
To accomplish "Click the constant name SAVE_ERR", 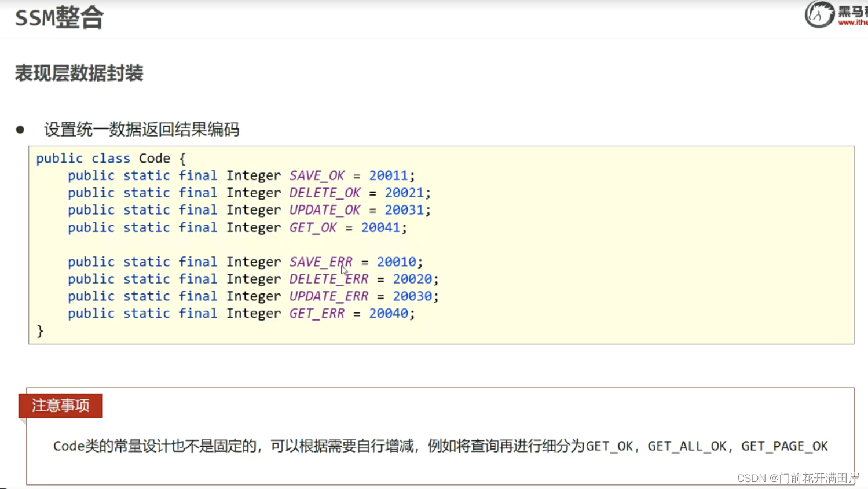I will click(321, 262).
